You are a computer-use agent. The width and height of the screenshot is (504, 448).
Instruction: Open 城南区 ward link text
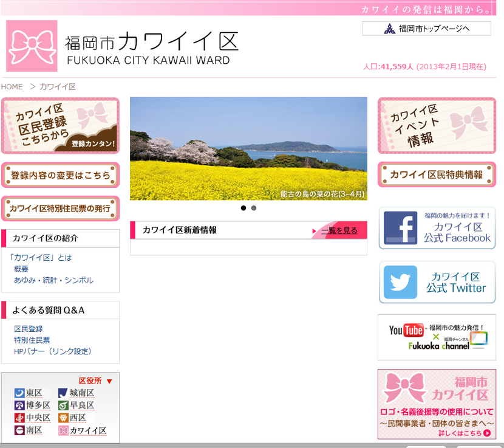[x=82, y=393]
